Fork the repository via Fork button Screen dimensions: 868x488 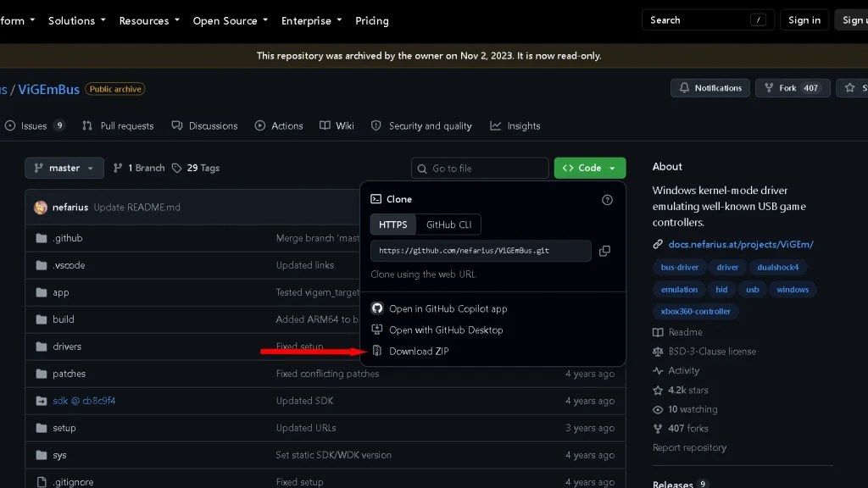click(793, 88)
